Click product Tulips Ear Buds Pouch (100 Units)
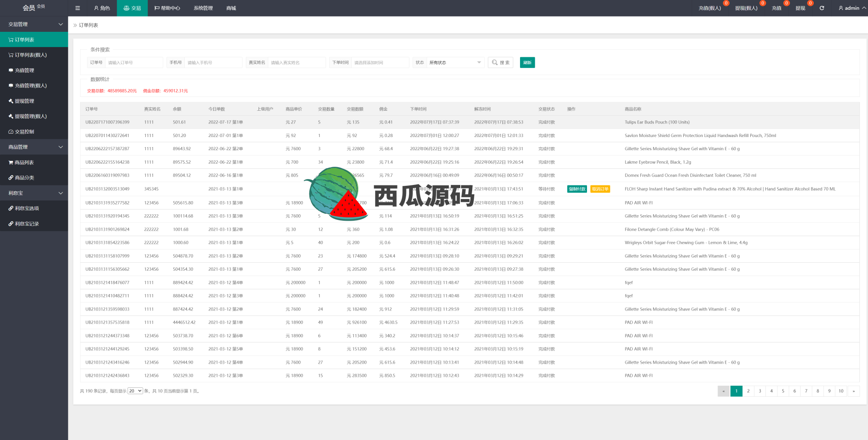 point(657,122)
